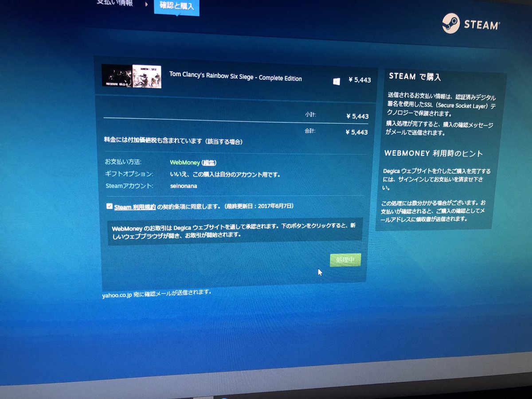Viewport: 532px width, 399px height.
Task: Click the 小計 amount ¥ 5,443
Action: pyautogui.click(x=357, y=117)
